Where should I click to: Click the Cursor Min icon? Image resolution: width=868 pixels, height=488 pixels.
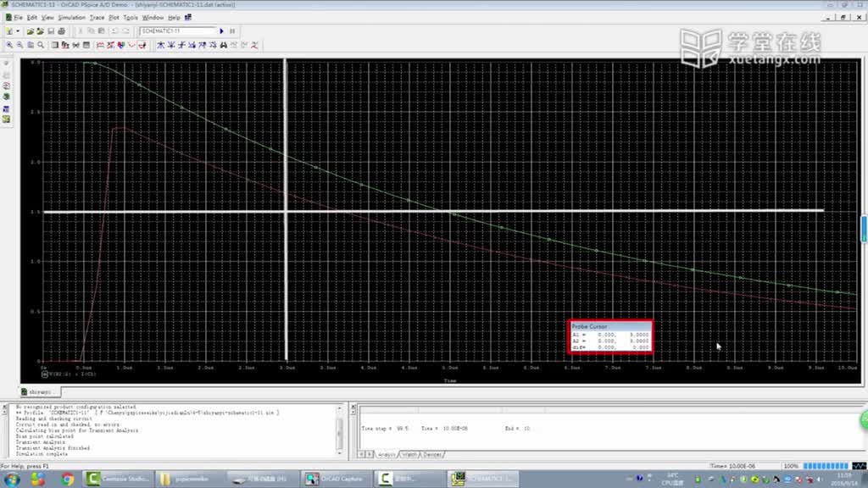(192, 46)
